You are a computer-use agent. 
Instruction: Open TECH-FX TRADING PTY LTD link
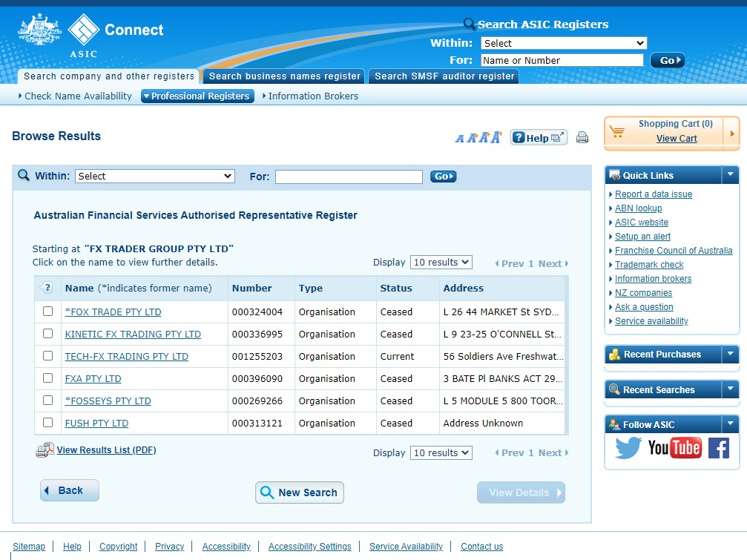(x=127, y=357)
